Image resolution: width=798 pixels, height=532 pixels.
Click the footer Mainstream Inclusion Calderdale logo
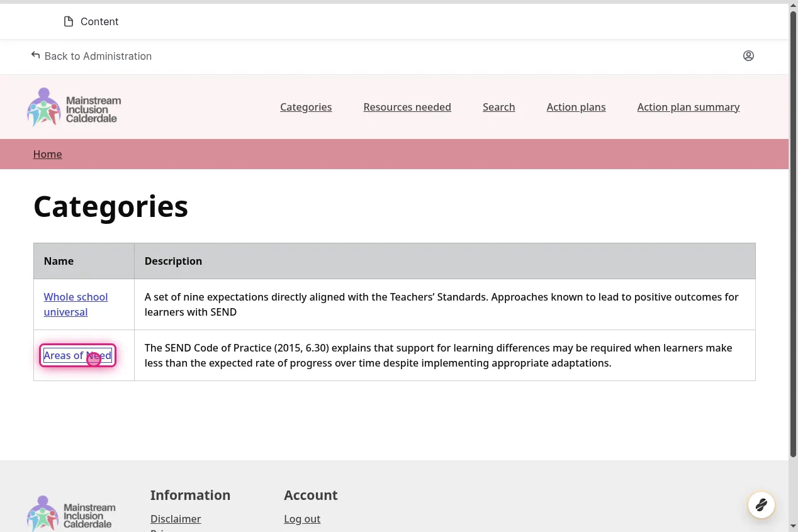(71, 514)
